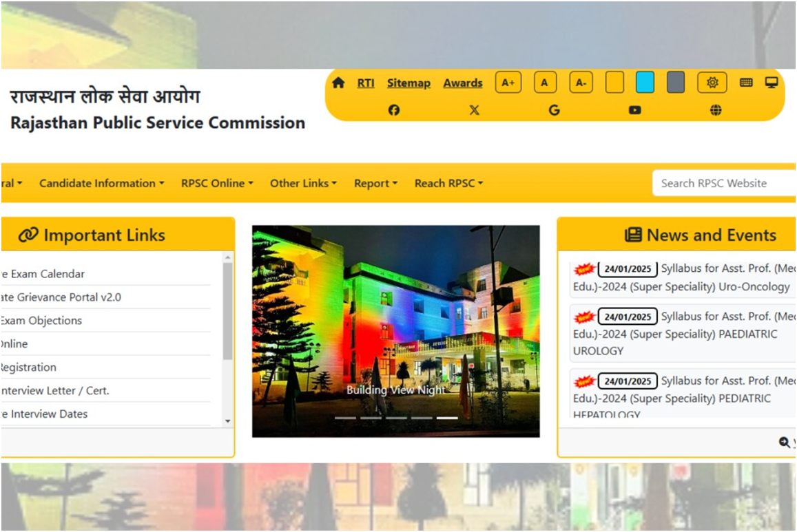Reset font size with A button
Image resolution: width=797 pixels, height=532 pixels.
click(x=545, y=83)
